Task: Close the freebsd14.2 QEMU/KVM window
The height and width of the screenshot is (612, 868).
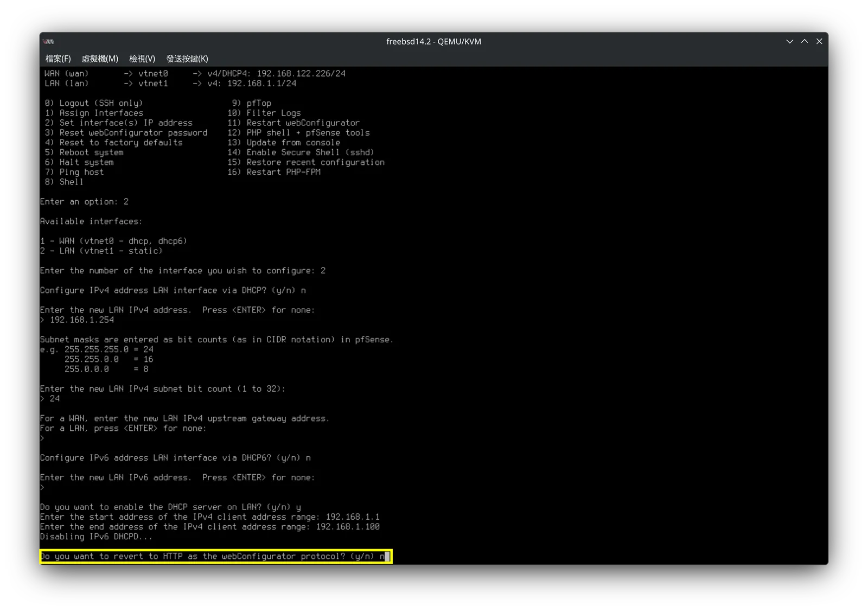Action: [x=819, y=42]
